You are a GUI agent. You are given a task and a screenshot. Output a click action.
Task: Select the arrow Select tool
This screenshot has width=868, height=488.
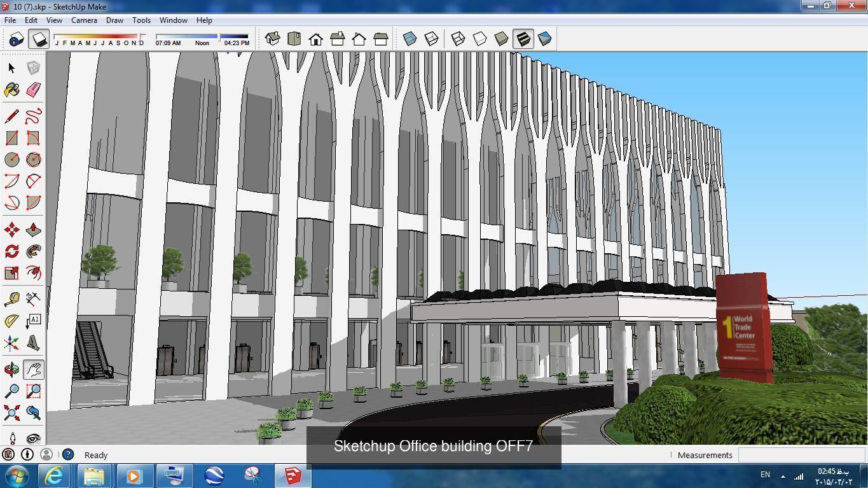tap(11, 68)
